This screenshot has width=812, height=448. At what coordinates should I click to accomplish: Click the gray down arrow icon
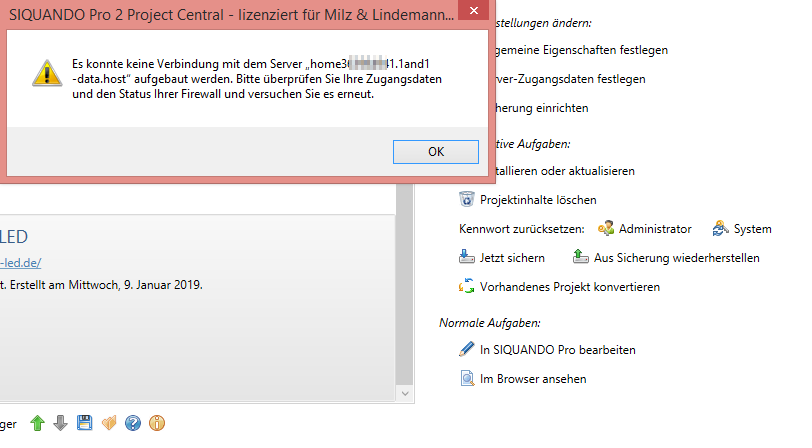click(x=61, y=424)
